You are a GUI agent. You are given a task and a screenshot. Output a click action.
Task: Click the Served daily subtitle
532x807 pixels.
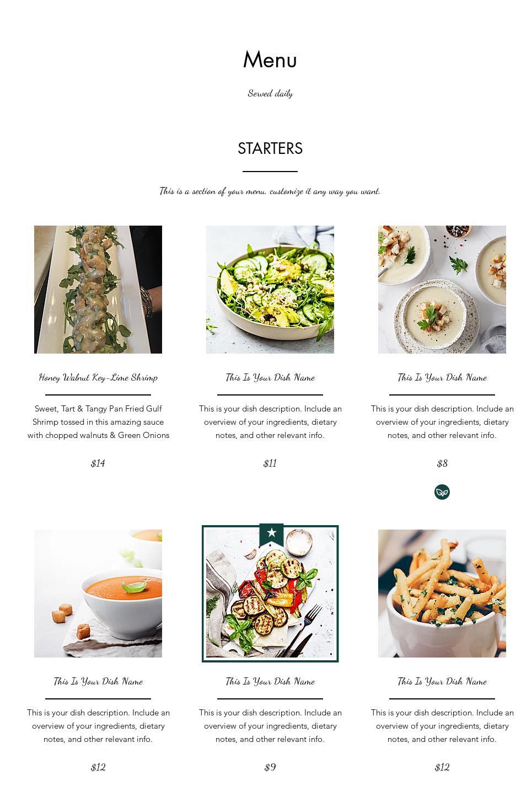point(270,93)
